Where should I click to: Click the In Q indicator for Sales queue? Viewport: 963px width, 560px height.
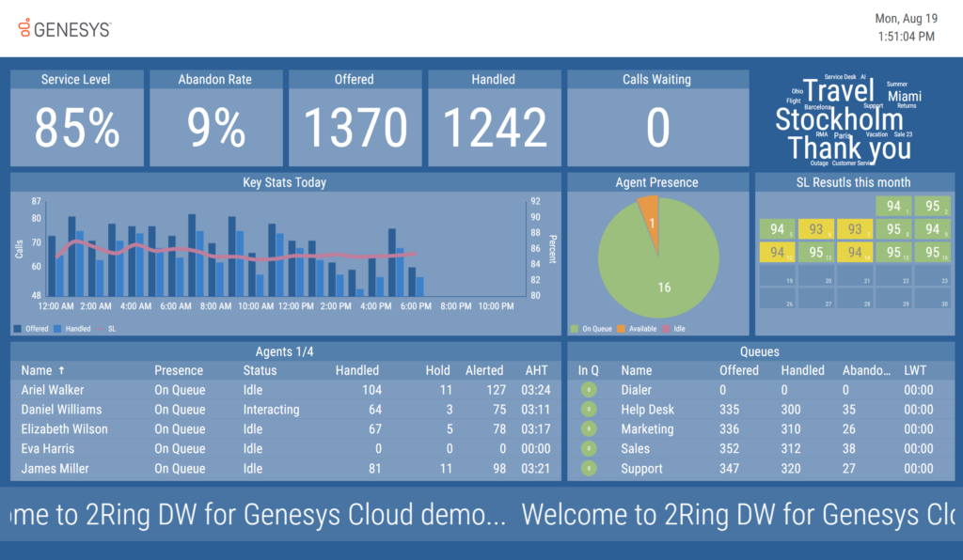point(588,449)
